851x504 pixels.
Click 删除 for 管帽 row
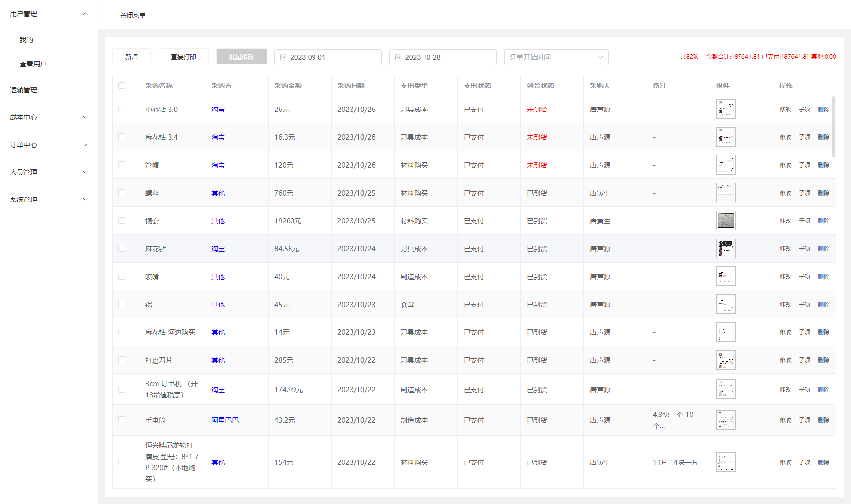(824, 165)
